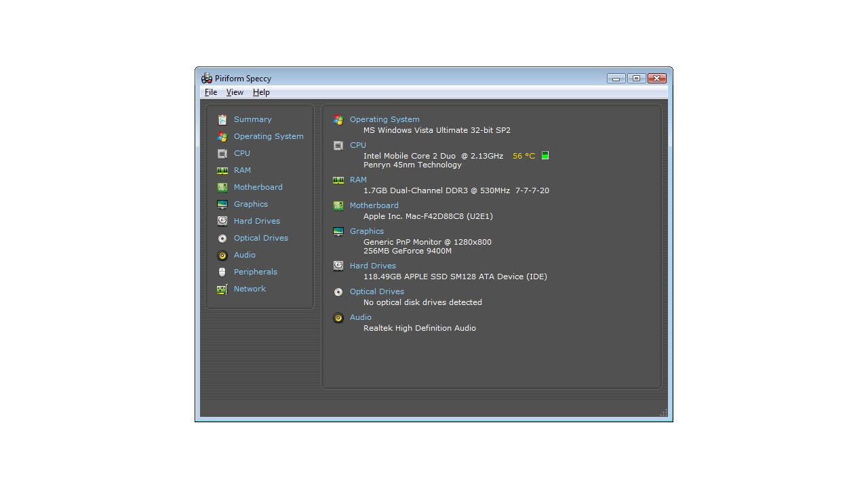Click Graphics heading link in summary
The width and height of the screenshot is (868, 488).
click(366, 231)
